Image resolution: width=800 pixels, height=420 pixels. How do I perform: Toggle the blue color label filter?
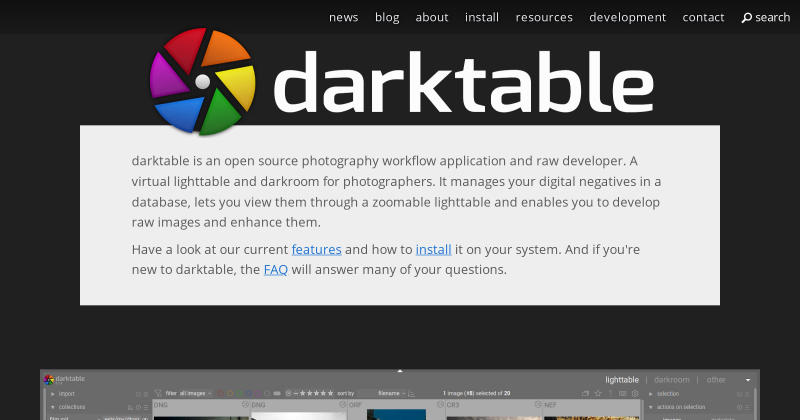[248, 393]
